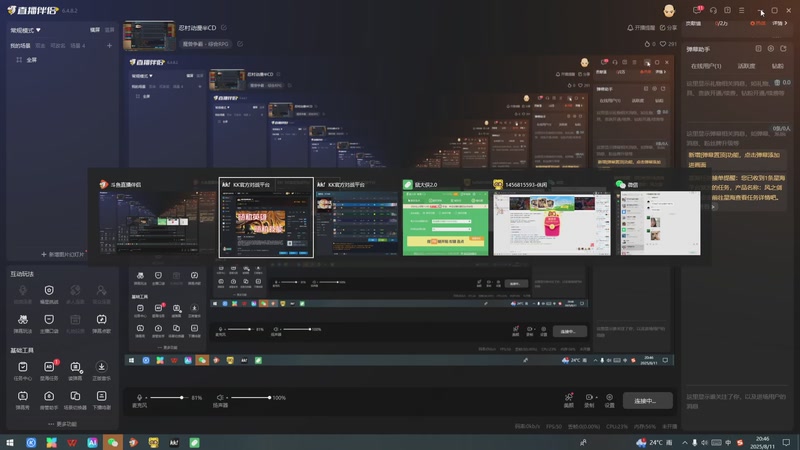The height and width of the screenshot is (450, 800).
Task: Open taskbar clock showing 20:46
Action: pos(762,442)
